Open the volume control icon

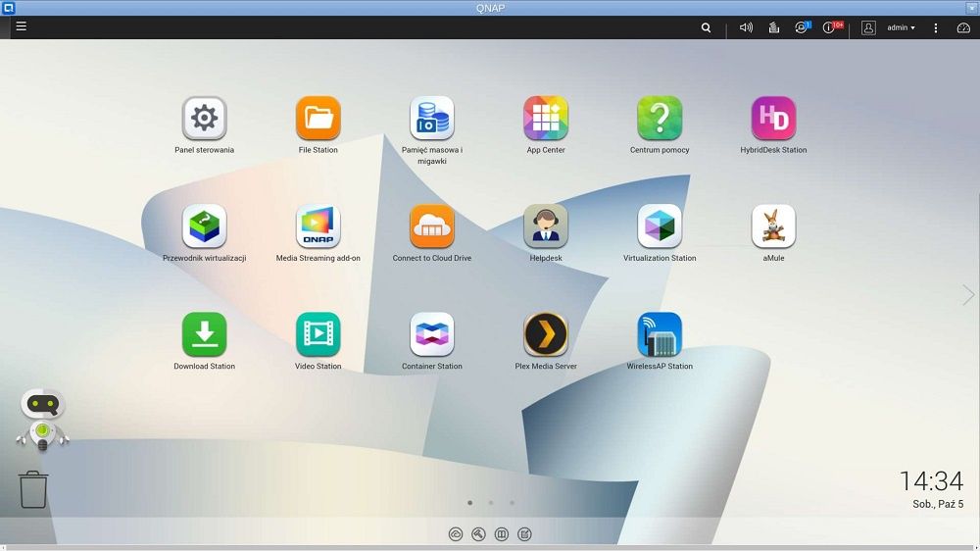(746, 27)
